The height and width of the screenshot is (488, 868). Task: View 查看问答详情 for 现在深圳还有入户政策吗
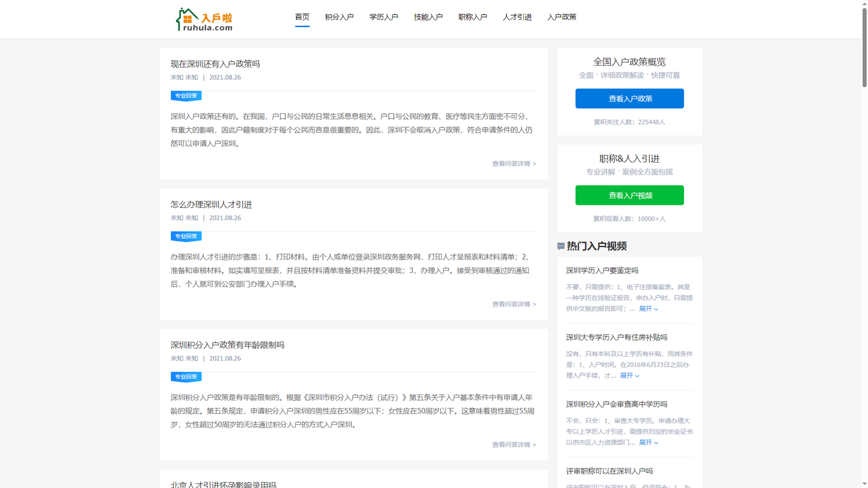tap(514, 164)
